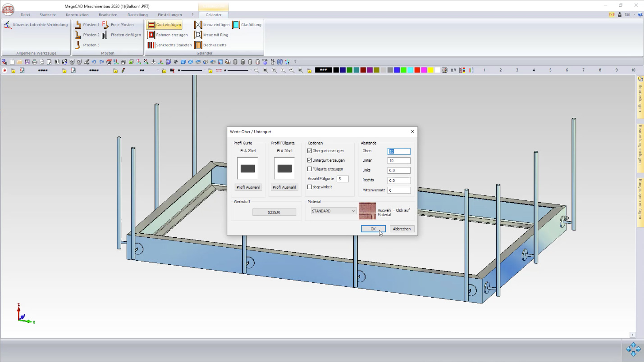Viewport: 644px width, 362px height.
Task: Tick the abgewinkelt checkbox
Action: tap(310, 187)
